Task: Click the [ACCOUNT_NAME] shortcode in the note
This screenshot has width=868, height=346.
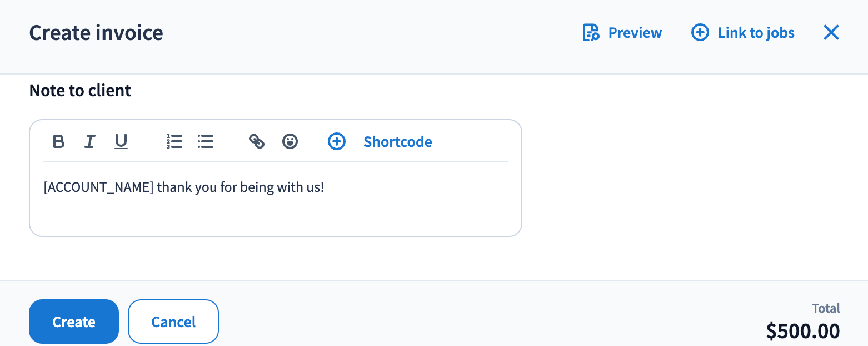Action: coord(98,187)
